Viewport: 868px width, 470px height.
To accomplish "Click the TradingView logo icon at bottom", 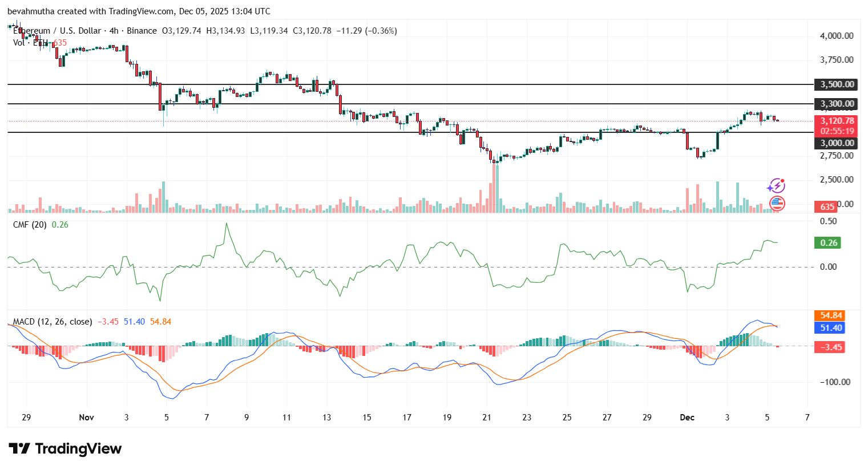I will pyautogui.click(x=19, y=449).
